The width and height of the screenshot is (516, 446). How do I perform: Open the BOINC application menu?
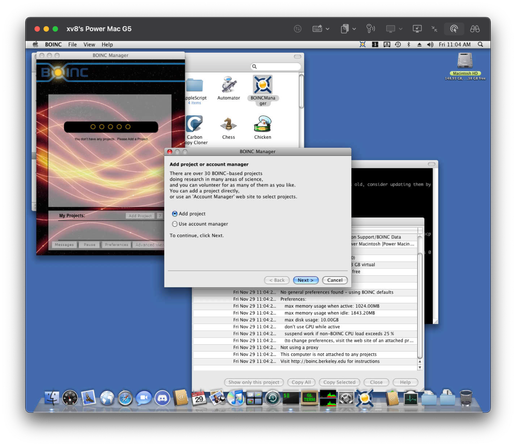tap(53, 44)
